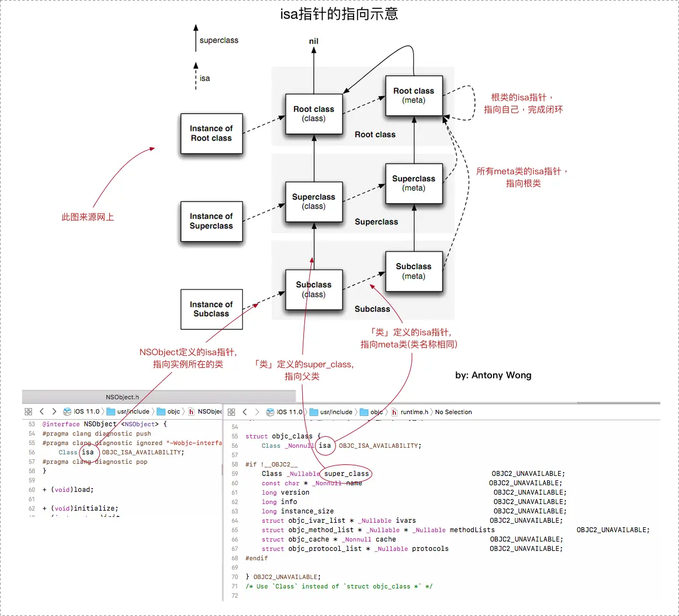679x616 pixels.
Task: Go forward in the NSObject.h editor jump bar
Action: tap(54, 411)
